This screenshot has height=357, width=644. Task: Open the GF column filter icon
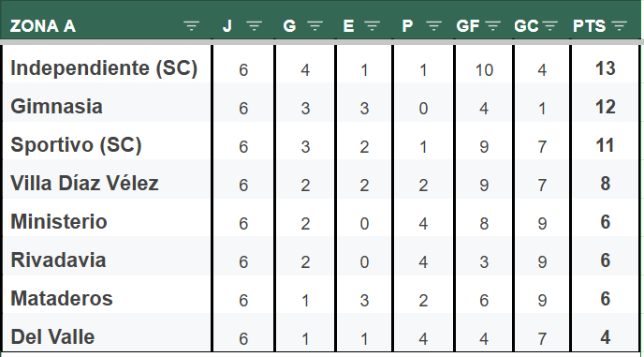coord(493,26)
